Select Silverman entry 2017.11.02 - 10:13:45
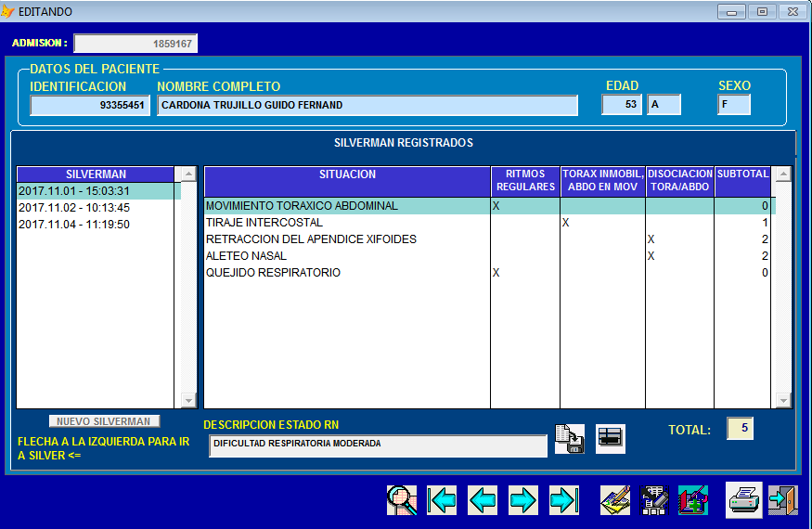812x529 pixels. click(96, 207)
